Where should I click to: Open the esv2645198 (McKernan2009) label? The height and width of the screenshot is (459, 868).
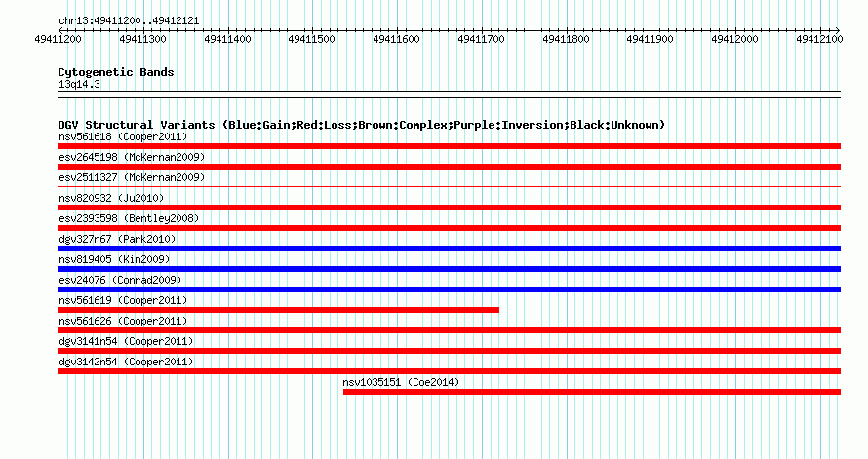point(132,157)
